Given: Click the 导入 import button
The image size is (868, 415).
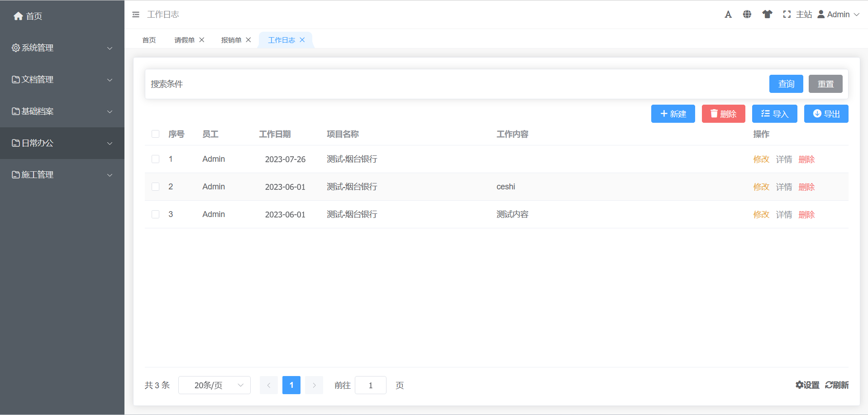Looking at the screenshot, I should click(x=775, y=114).
